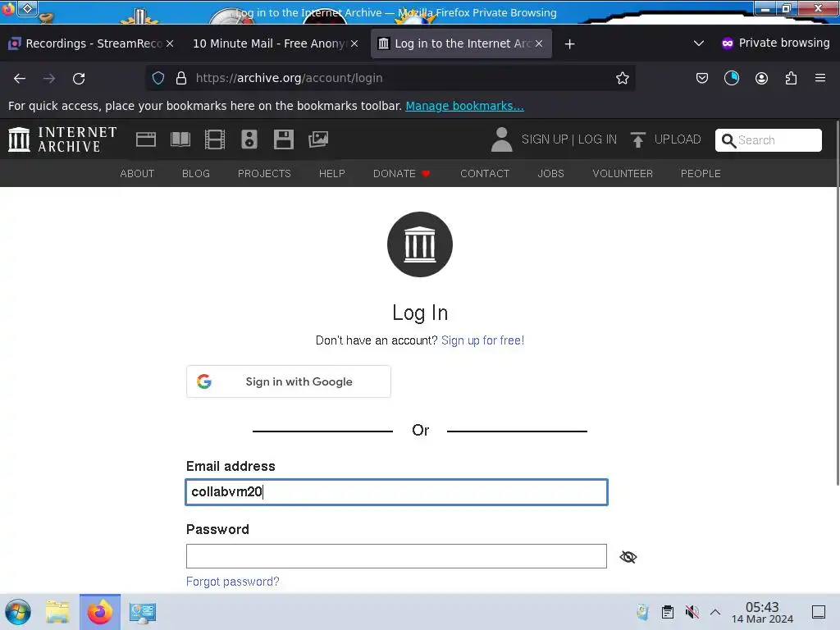This screenshot has width=840, height=630.
Task: Click the Manage bookmarks... link
Action: click(x=464, y=106)
